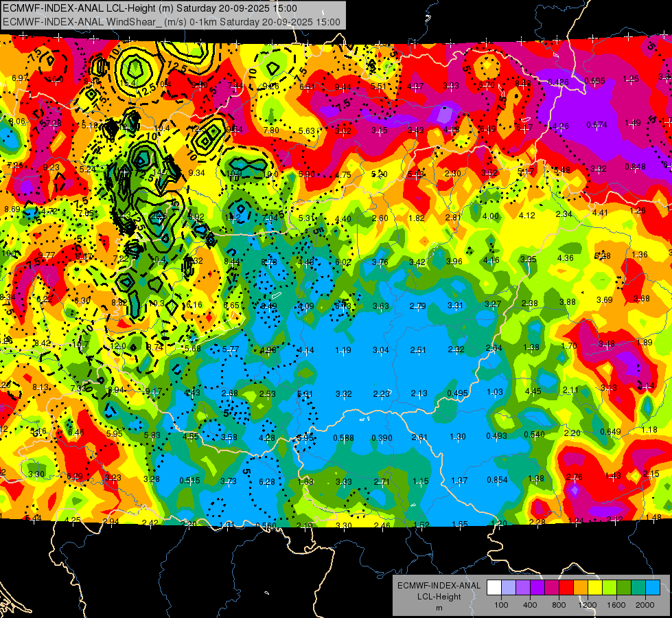Select the white legend color swatch
The height and width of the screenshot is (618, 672).
[494, 587]
